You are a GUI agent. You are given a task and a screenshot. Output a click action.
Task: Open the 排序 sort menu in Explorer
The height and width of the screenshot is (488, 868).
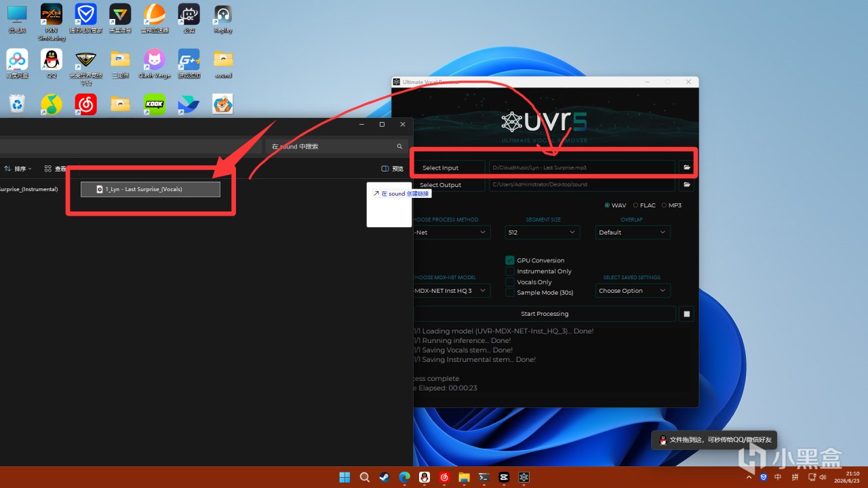[x=18, y=169]
